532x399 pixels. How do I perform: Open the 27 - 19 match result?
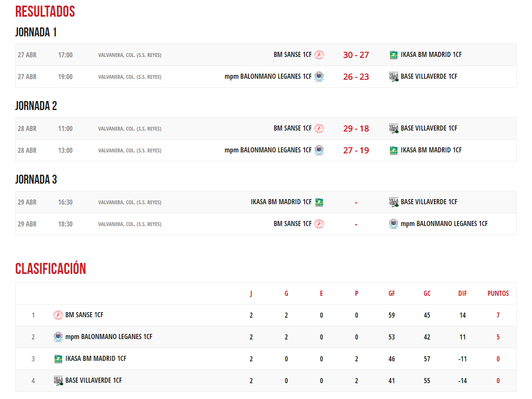click(356, 150)
